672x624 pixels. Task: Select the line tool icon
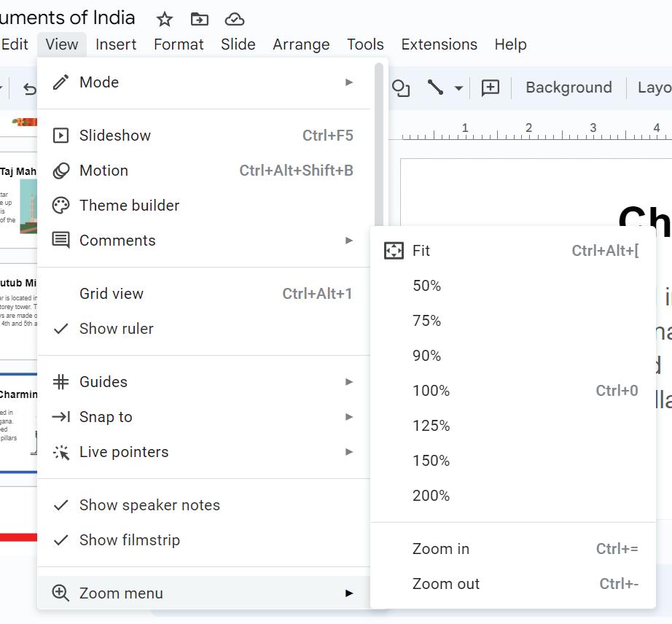[x=436, y=87]
